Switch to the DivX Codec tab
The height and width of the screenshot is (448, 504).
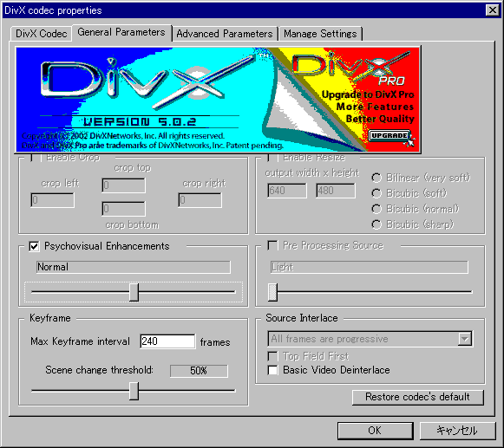pos(41,34)
